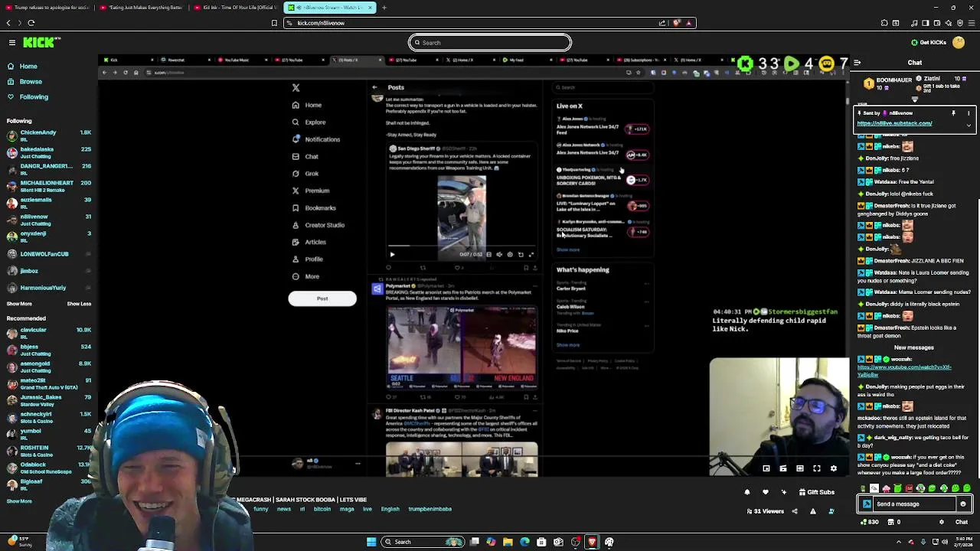Toggle theater mode on the player
The height and width of the screenshot is (551, 980).
(x=799, y=468)
